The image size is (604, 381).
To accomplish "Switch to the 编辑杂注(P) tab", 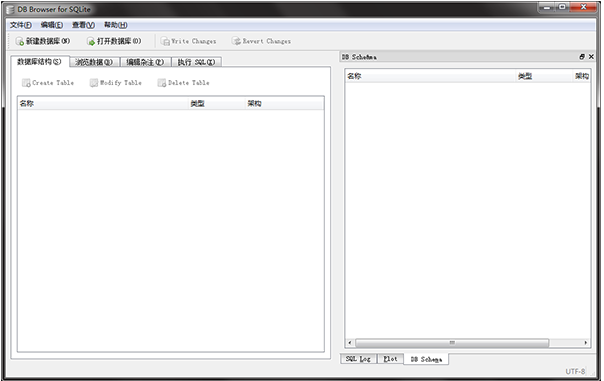I will click(x=145, y=62).
